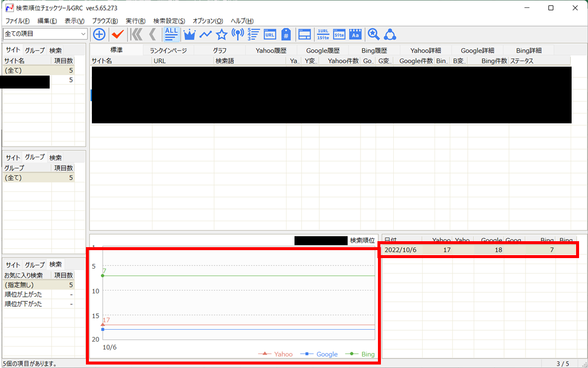Screen dimensions: 588x368
Task: Open the 全ての項目 filter dropdown
Action: 45,34
